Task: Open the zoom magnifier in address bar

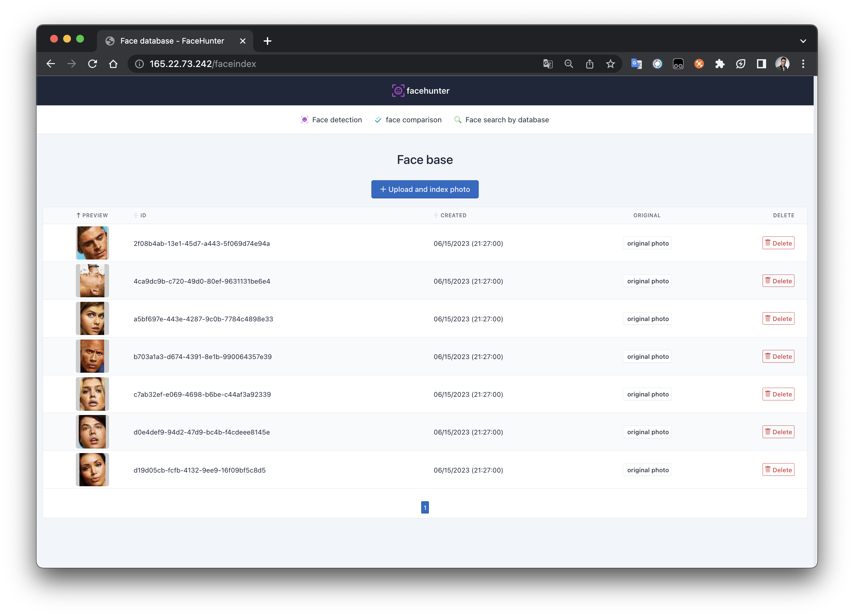Action: tap(569, 64)
